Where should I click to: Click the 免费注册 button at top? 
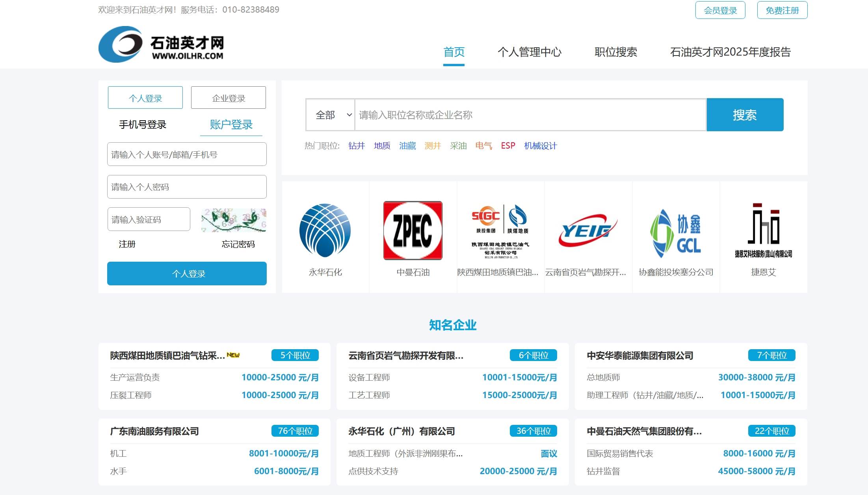[782, 10]
